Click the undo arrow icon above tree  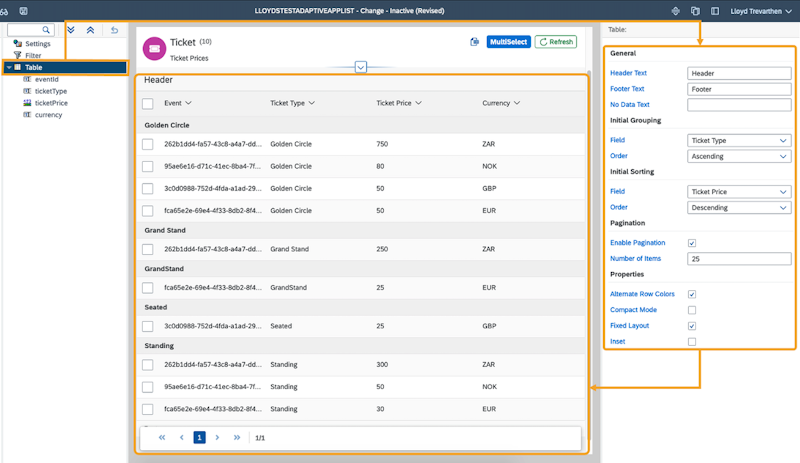(114, 30)
